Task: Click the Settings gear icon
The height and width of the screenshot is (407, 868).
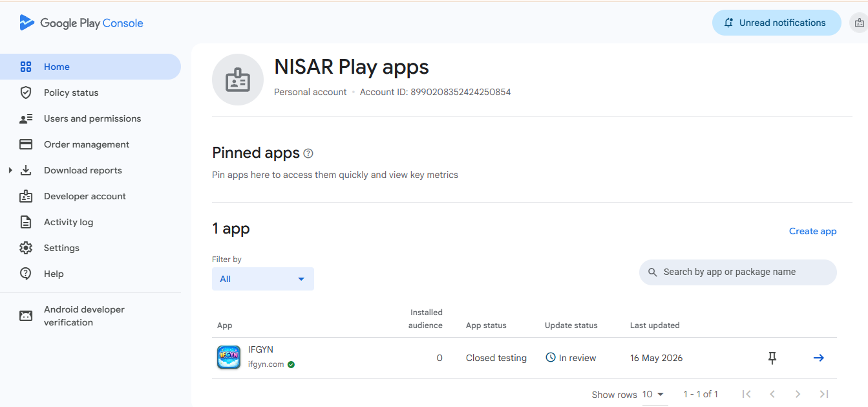Action: [x=26, y=248]
